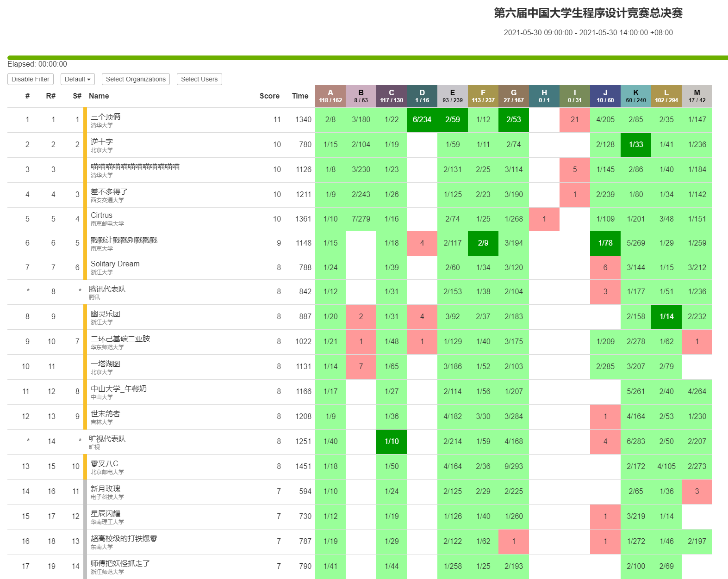Viewport: 728px width, 579px height.
Task: Open the Default dropdown menu
Action: 77,79
